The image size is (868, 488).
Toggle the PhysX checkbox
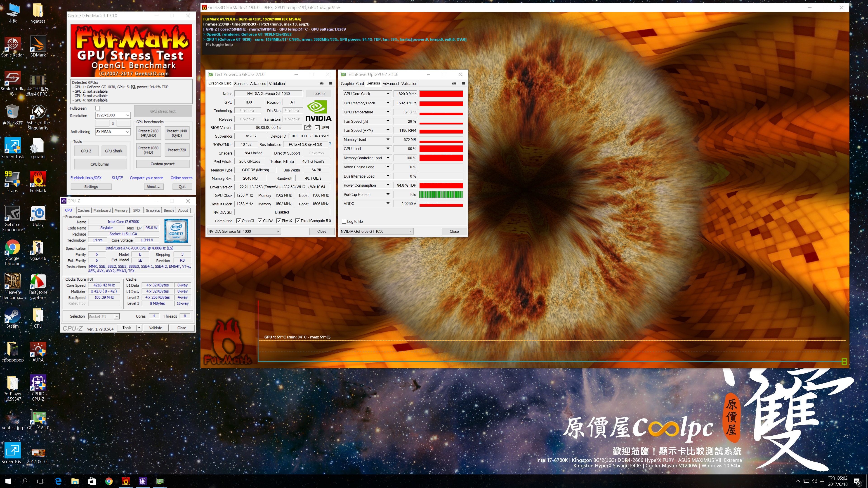tap(279, 221)
